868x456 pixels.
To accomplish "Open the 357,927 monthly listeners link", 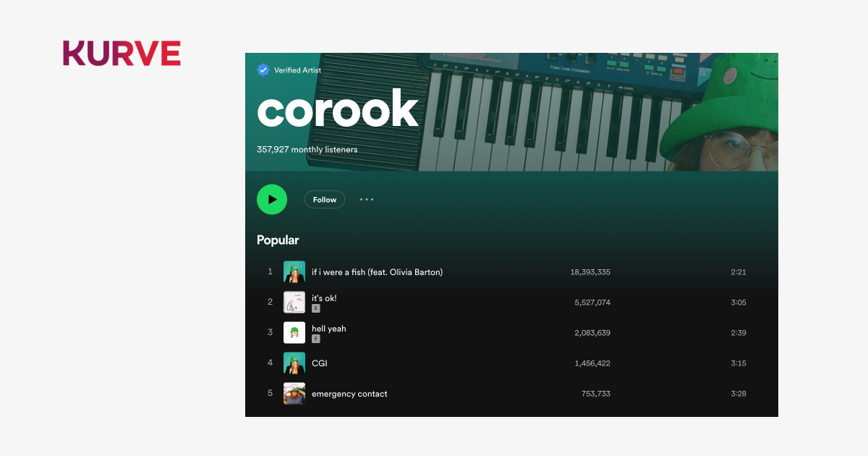I will tap(307, 149).
